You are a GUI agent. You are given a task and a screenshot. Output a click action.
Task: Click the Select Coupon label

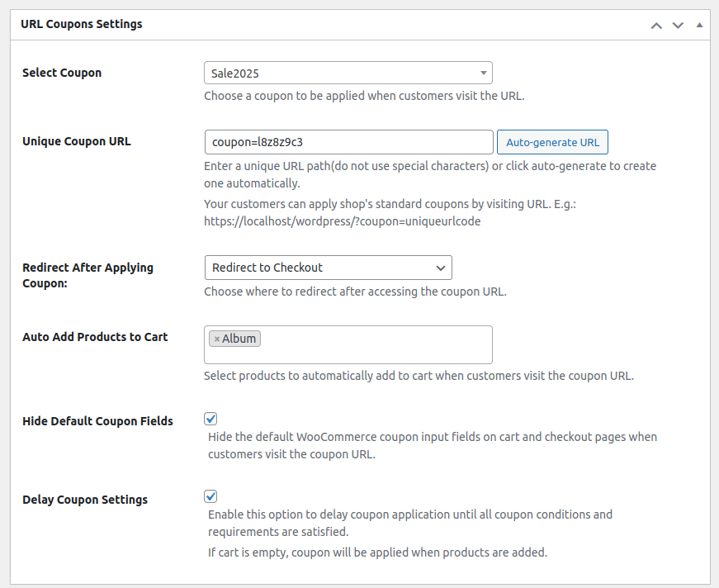[62, 73]
